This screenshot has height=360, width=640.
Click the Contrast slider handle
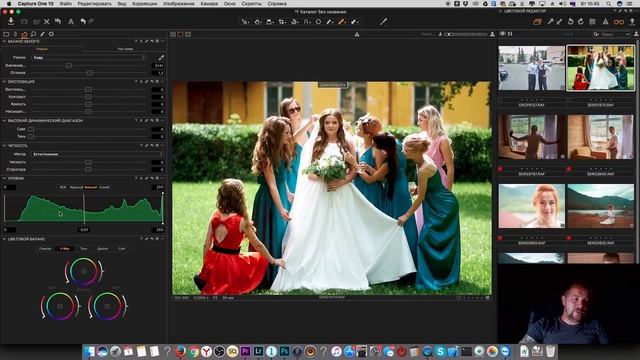pos(88,97)
